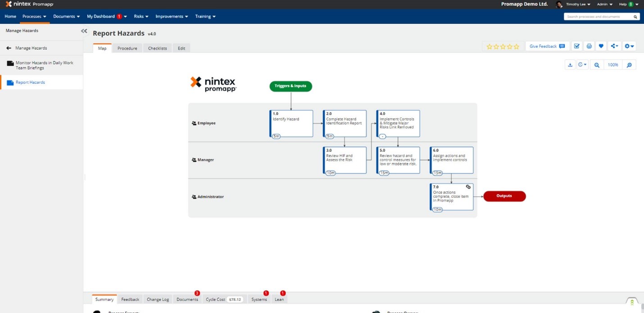Image resolution: width=644 pixels, height=313 pixels.
Task: Open the Change Log tab
Action: (158, 299)
